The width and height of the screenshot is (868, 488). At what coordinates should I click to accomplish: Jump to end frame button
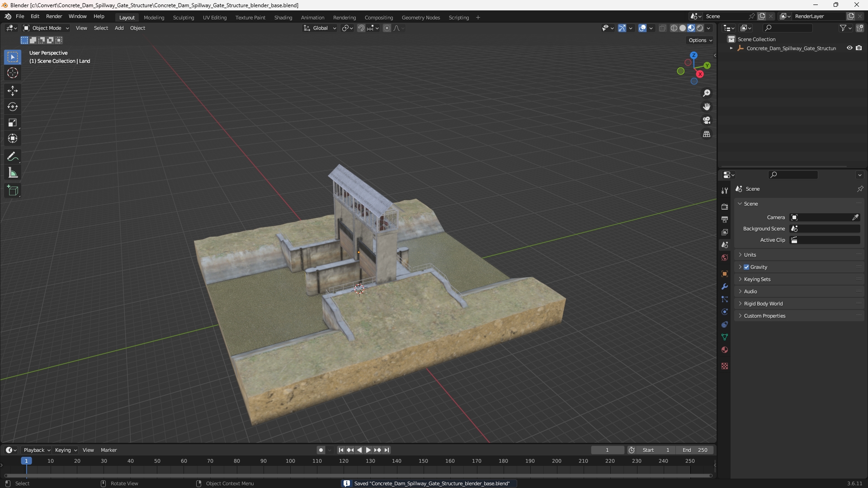point(387,450)
